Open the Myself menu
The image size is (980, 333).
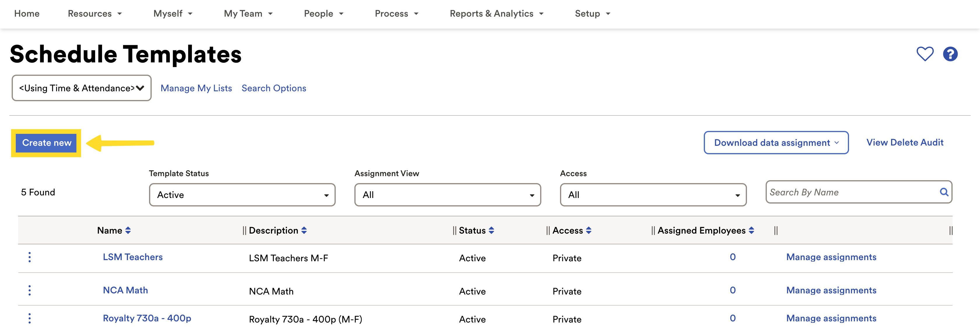coord(173,14)
